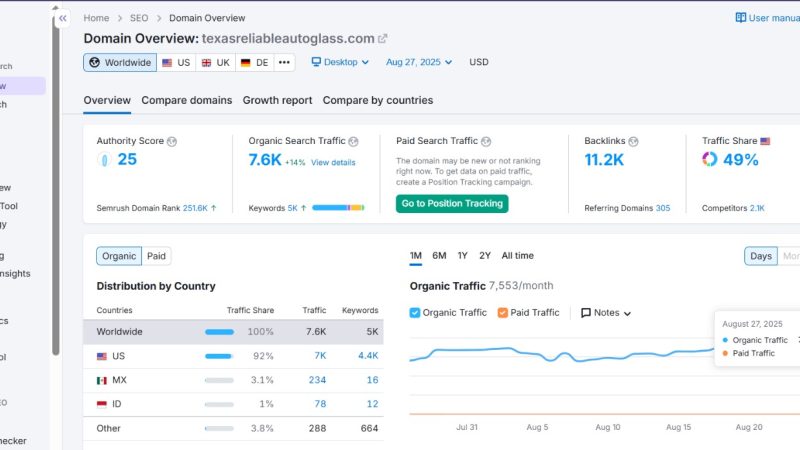Image resolution: width=800 pixels, height=450 pixels.
Task: Open Backlinks info icon
Action: pyautogui.click(x=633, y=141)
